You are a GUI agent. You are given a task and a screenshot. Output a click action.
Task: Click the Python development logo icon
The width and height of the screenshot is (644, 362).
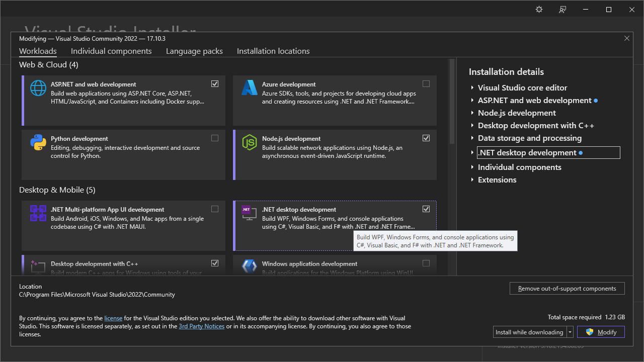tap(38, 142)
